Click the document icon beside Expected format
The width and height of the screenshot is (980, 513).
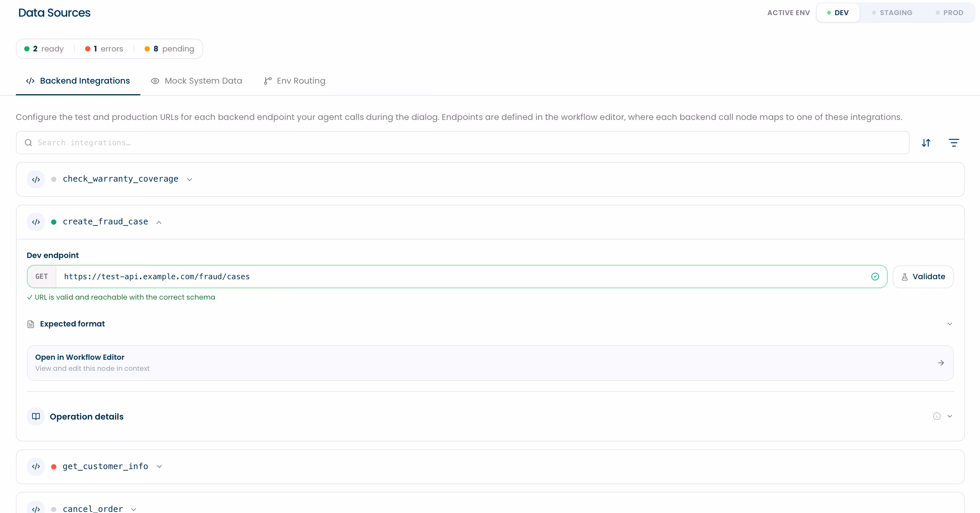[31, 324]
